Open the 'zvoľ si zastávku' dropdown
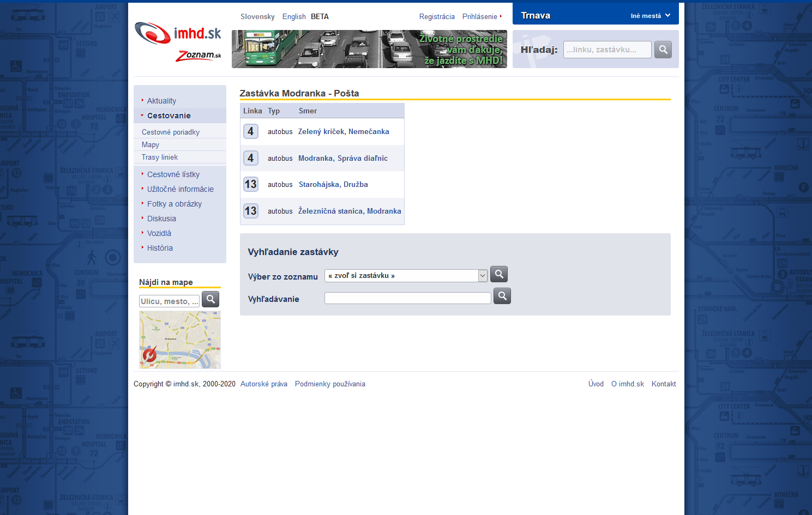The height and width of the screenshot is (515, 812). [406, 276]
